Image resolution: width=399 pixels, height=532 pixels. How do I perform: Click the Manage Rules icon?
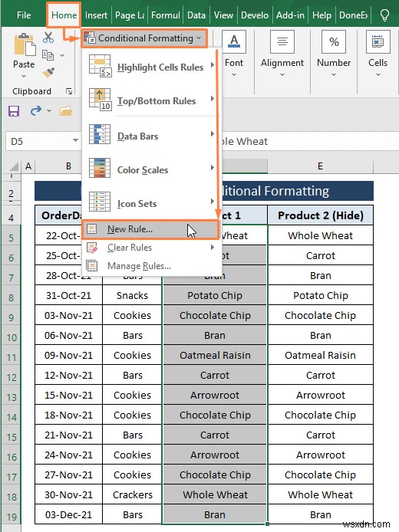point(92,266)
